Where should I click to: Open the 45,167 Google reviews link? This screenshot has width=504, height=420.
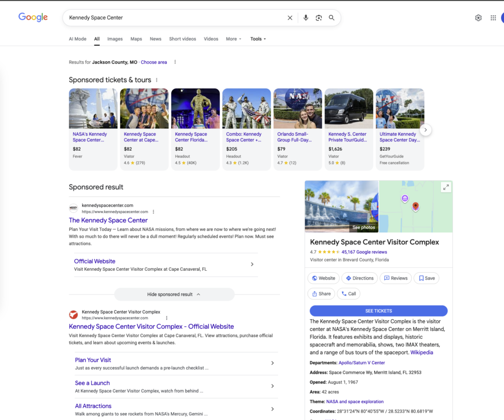pos(364,252)
